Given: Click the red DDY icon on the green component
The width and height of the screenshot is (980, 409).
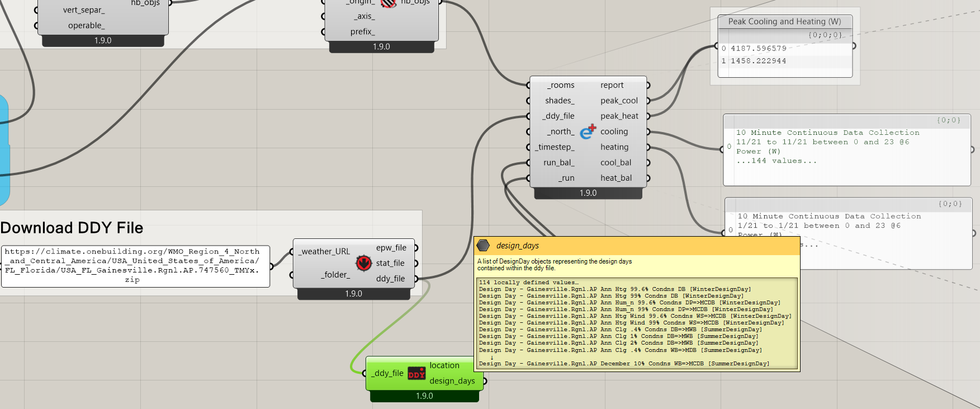Looking at the screenshot, I should tap(416, 373).
